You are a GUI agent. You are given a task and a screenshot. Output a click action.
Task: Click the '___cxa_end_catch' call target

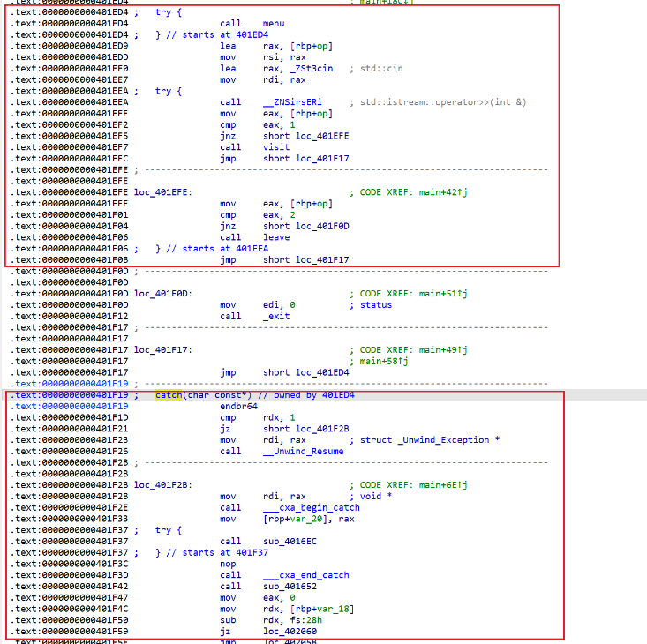(x=306, y=575)
